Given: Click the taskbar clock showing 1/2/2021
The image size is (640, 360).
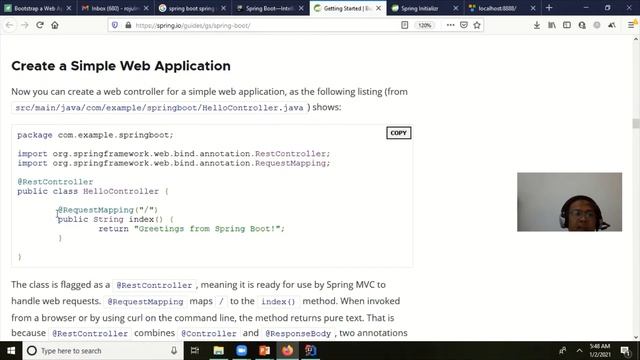Looking at the screenshot, I should click(600, 351).
